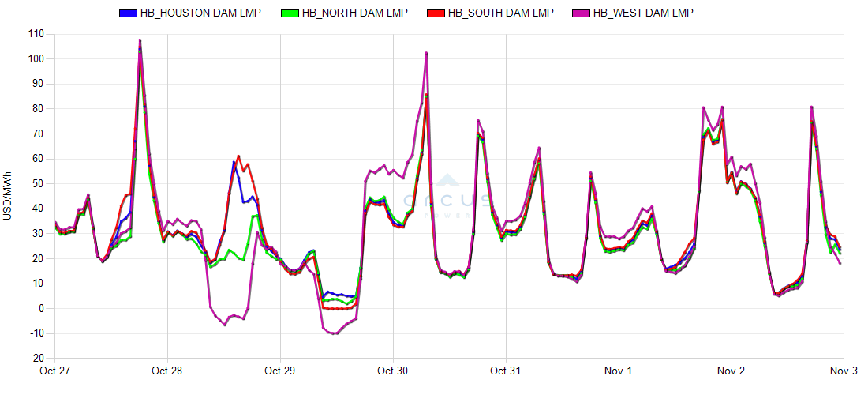Select the Oct 29 x-axis date label
This screenshot has height=395, width=868.
point(280,371)
